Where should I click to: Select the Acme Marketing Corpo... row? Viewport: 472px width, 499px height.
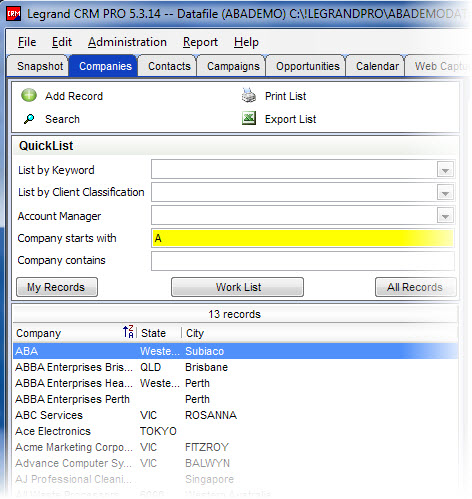[235, 447]
